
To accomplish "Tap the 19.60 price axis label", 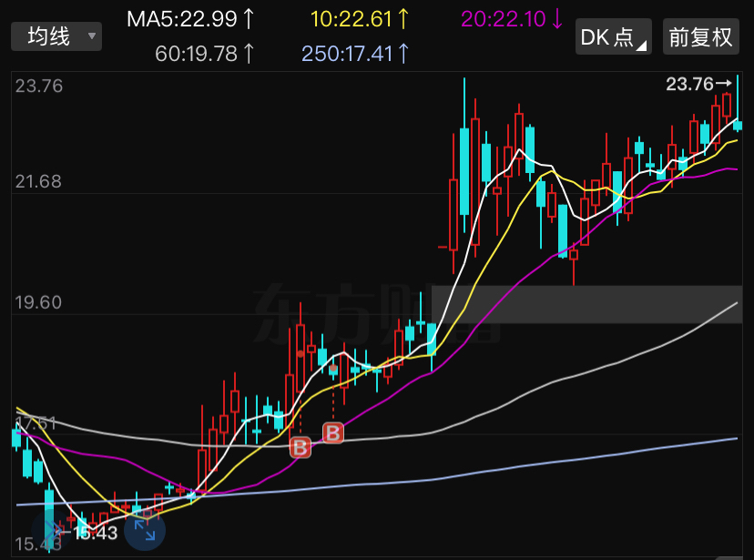I will click(x=38, y=302).
